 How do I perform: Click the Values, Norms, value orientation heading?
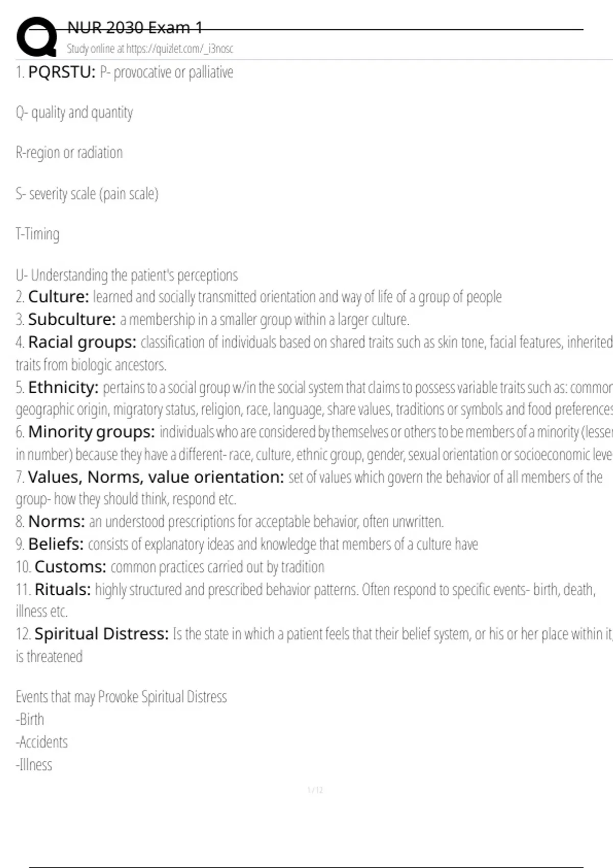click(155, 477)
